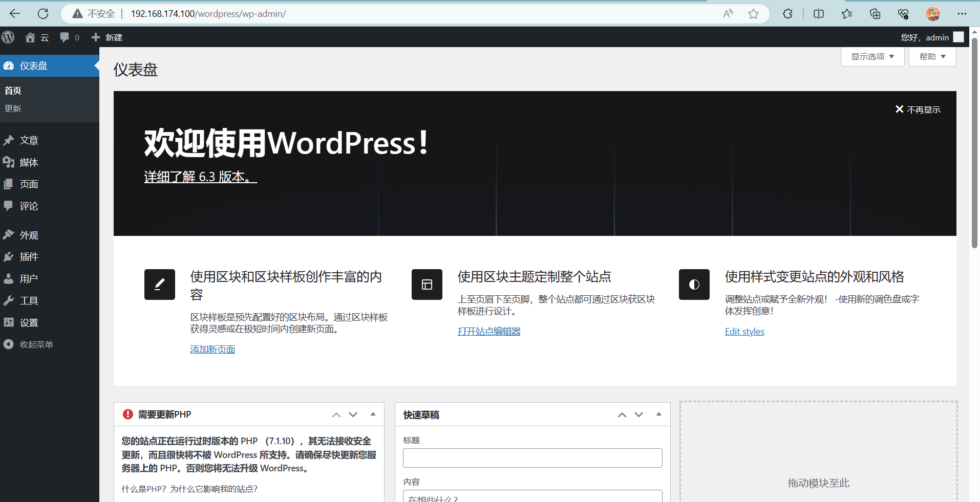Click the half-circle styles icon
The width and height of the screenshot is (980, 502).
tap(694, 285)
